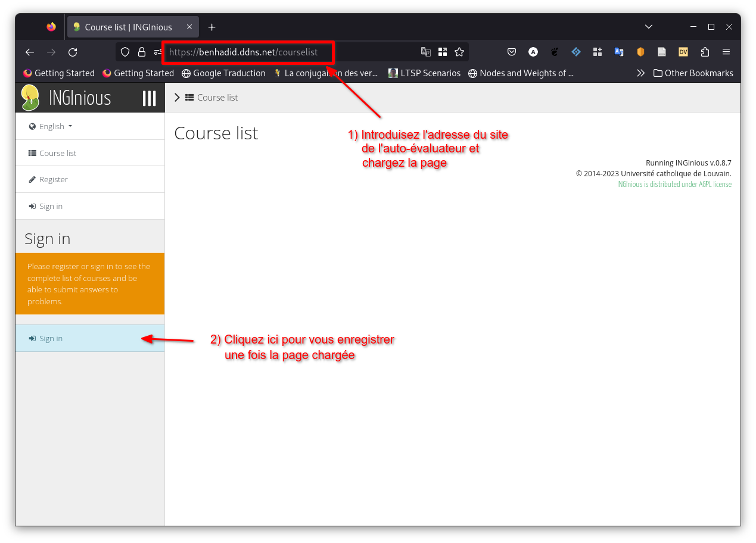Open the first Getting Started bookmark
This screenshot has width=756, height=543.
[58, 73]
